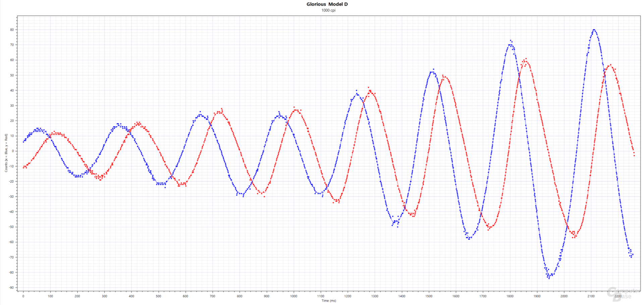Select the '1700' tick on the time axis
This screenshot has width=644, height=305.
pyautogui.click(x=483, y=296)
